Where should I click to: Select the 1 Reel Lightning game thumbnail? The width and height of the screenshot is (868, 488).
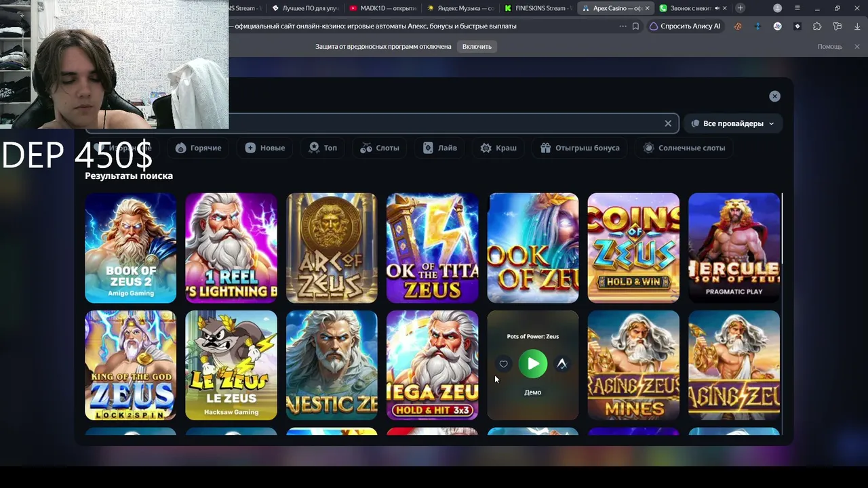click(231, 248)
